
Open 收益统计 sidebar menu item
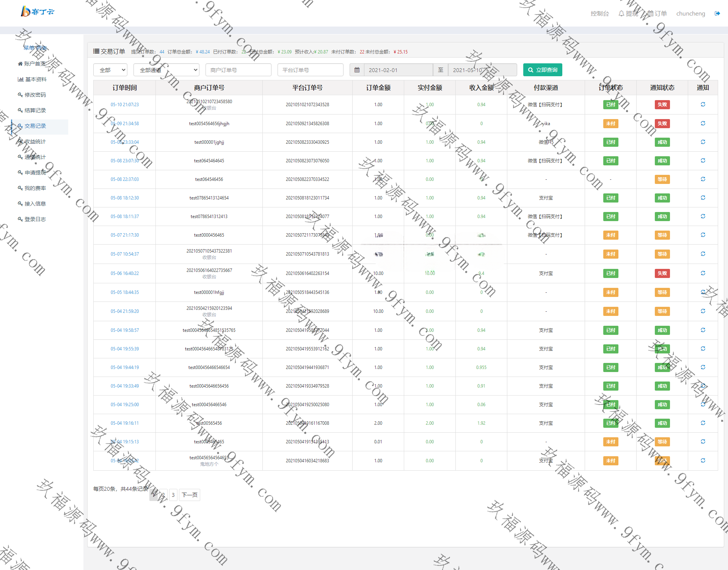point(35,141)
